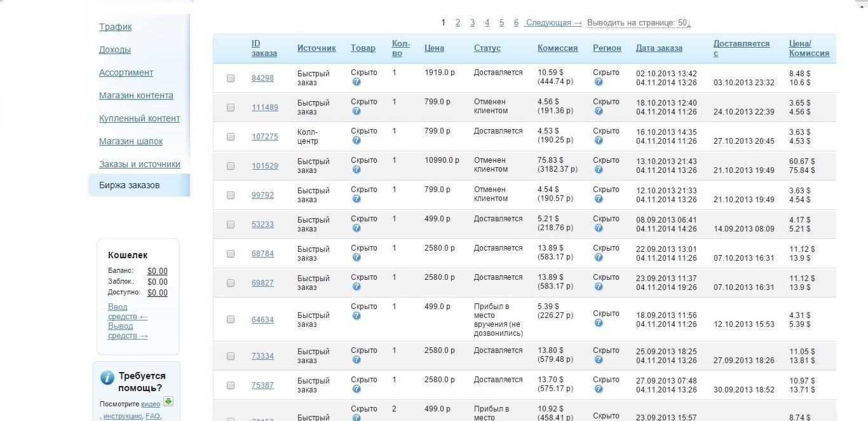The height and width of the screenshot is (421, 868).
Task: Mark the checkbox for order 101529
Action: coord(231,166)
